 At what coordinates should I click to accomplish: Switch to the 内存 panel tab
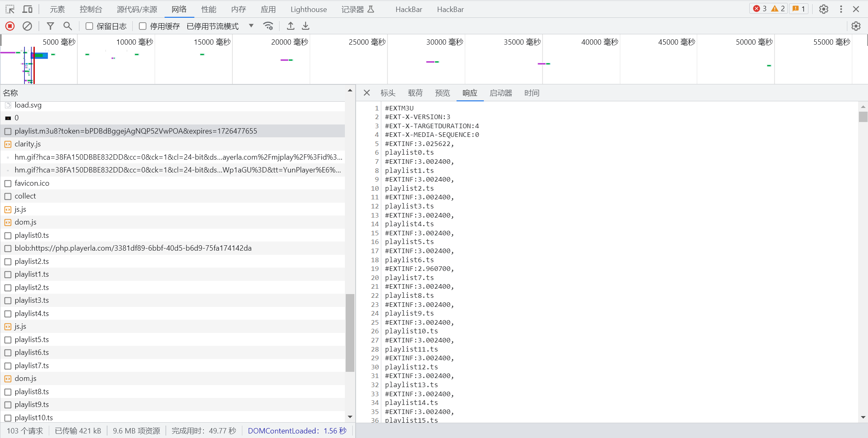click(x=239, y=9)
